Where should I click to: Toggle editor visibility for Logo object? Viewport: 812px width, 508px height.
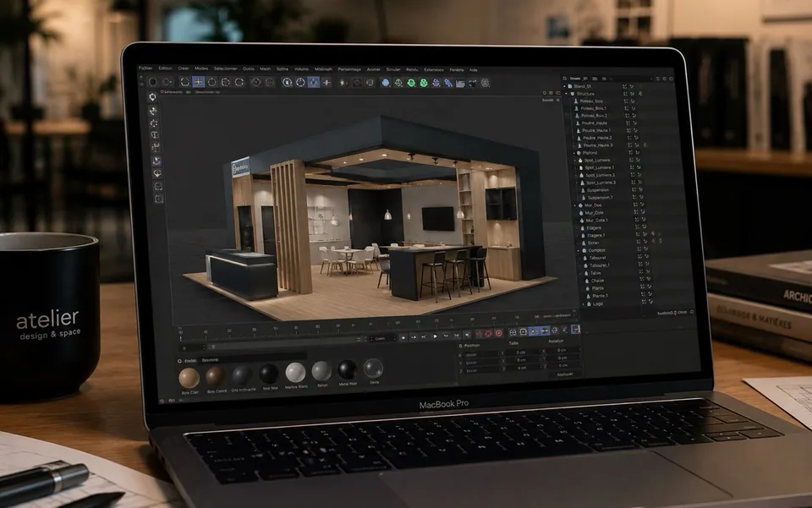(644, 302)
